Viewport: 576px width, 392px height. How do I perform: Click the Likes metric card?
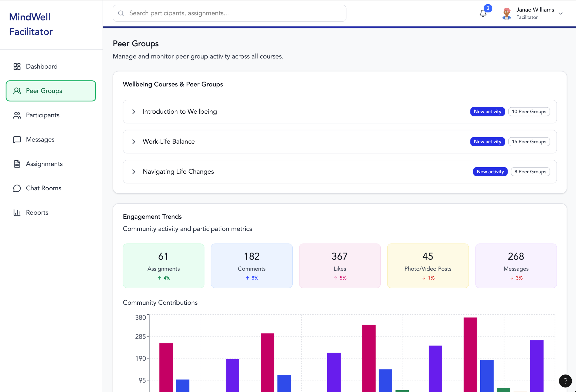point(340,265)
